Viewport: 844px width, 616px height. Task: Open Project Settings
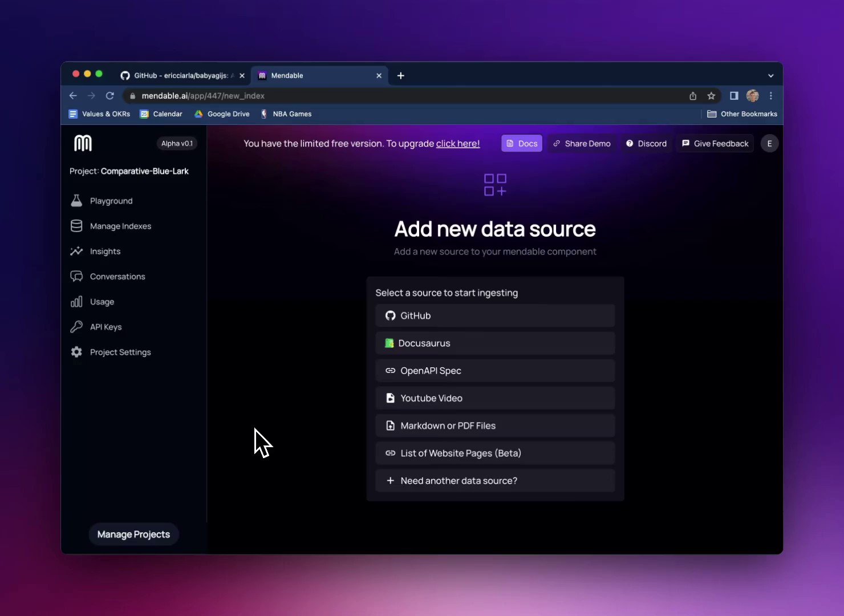(x=120, y=352)
